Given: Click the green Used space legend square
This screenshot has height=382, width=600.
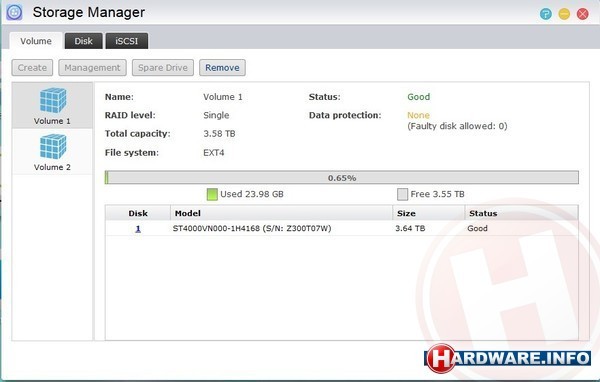Looking at the screenshot, I should [x=212, y=194].
